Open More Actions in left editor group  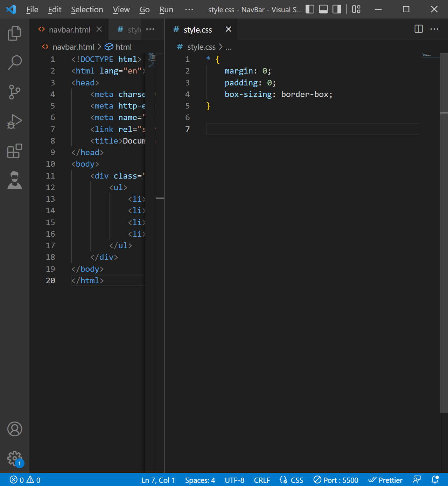150,29
